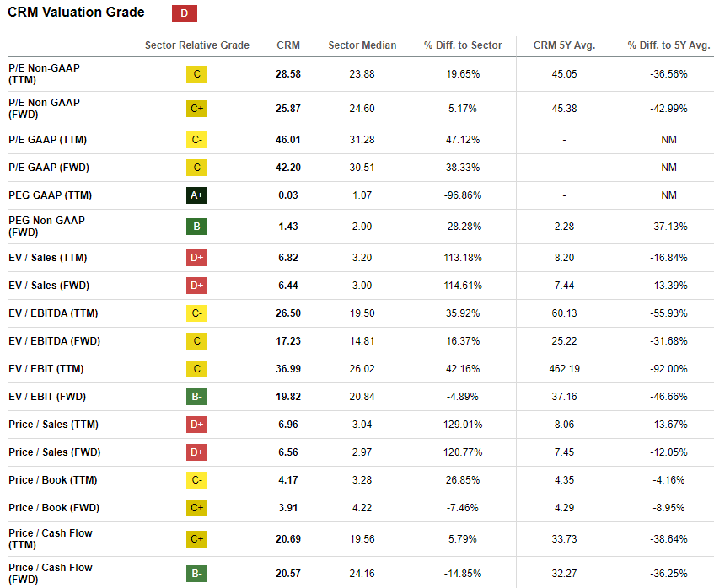Click the C+ badge for Price / Book (FWD)

point(196,507)
